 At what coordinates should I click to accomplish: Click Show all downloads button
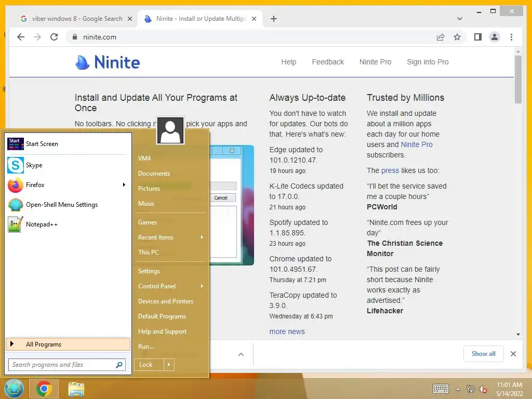pyautogui.click(x=484, y=354)
